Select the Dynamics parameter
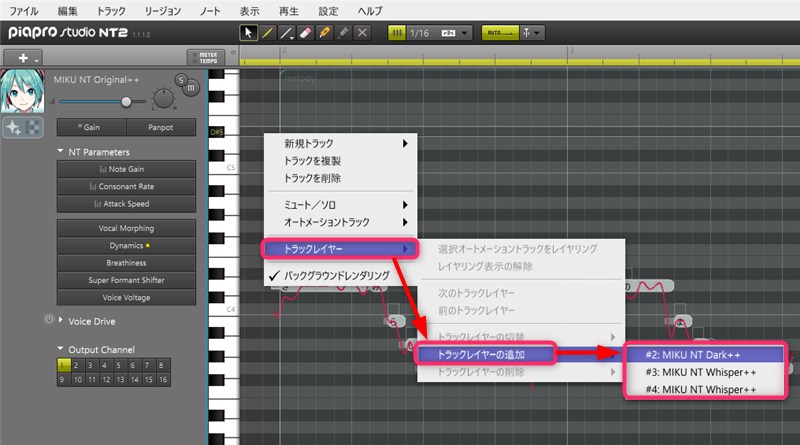 pos(126,245)
